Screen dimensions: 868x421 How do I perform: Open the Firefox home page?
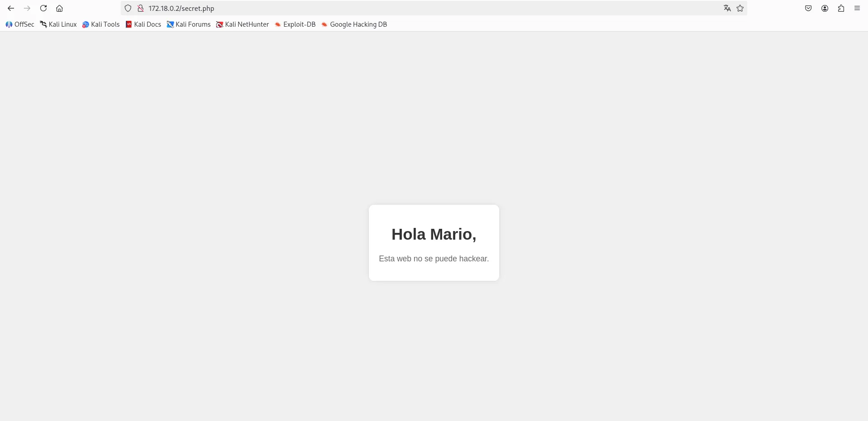click(60, 8)
